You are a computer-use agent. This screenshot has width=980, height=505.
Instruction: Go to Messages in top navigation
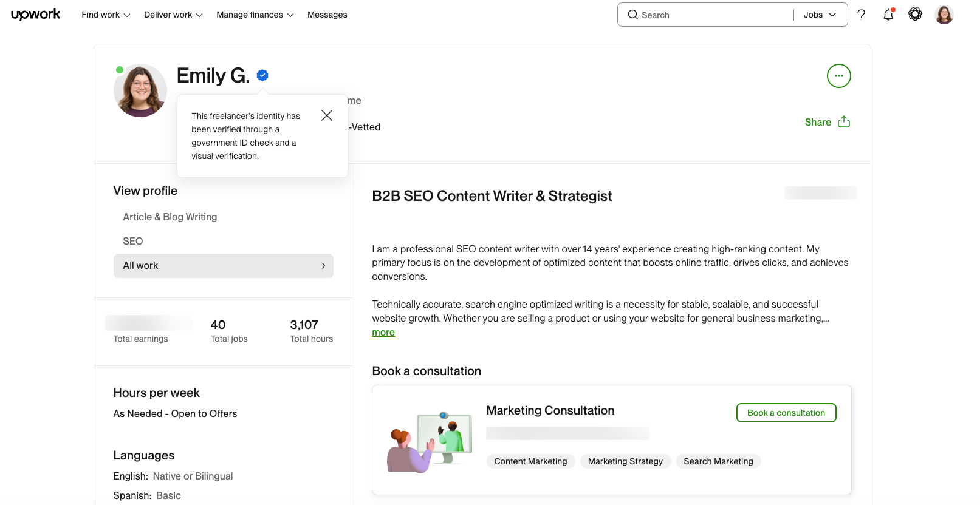click(x=327, y=15)
